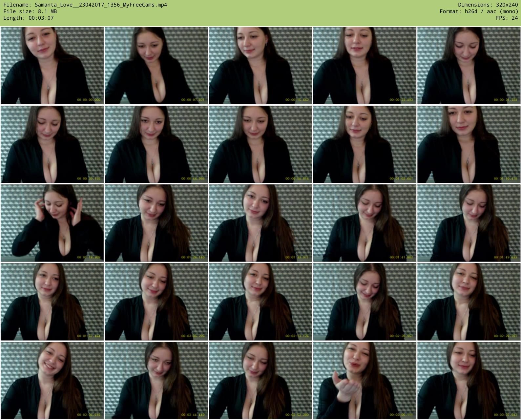Viewport: 521px width, 420px height.
Task: Open the frame with both hands raised to hair
Action: pyautogui.click(x=52, y=223)
